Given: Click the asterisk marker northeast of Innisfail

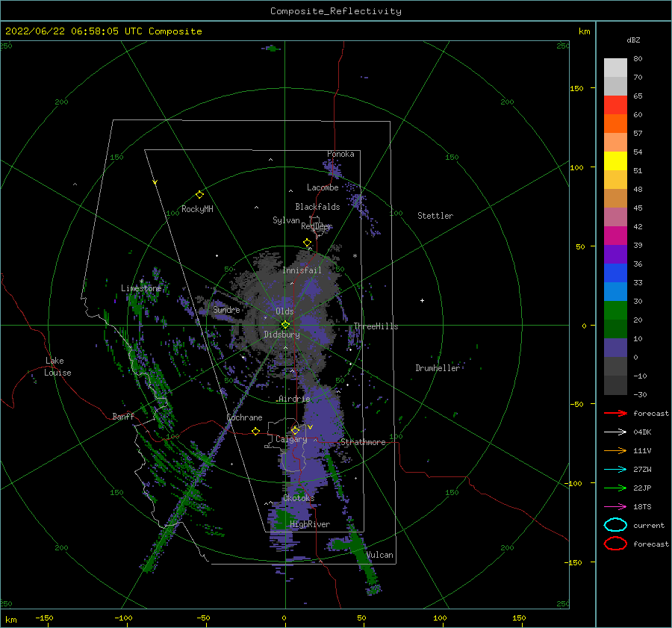Looking at the screenshot, I should (x=355, y=256).
